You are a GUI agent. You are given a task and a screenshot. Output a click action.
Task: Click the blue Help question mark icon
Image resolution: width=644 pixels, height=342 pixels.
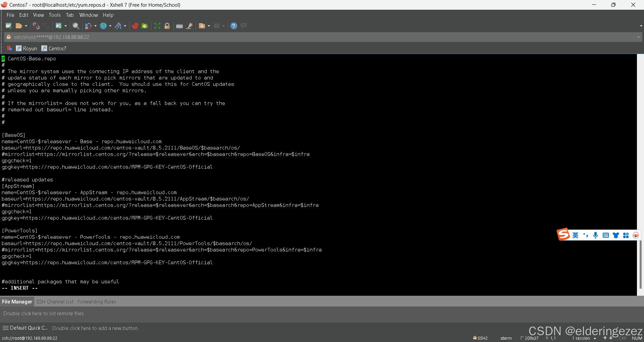click(234, 26)
